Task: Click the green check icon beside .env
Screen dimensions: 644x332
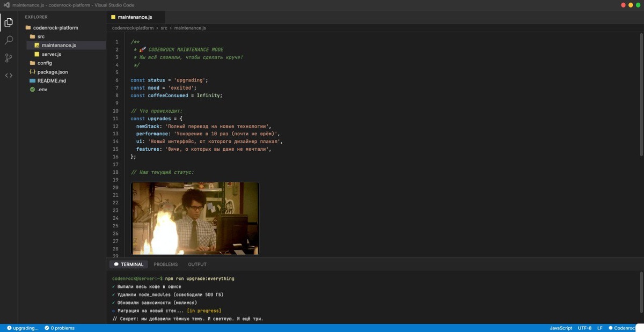Action: point(33,90)
